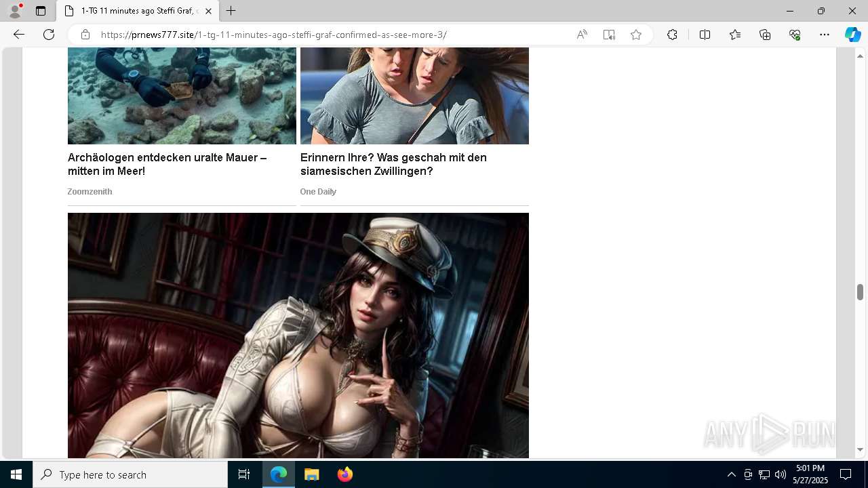Open the clock showing 5:01 PM
Screen dimensions: 868x488
click(810, 474)
